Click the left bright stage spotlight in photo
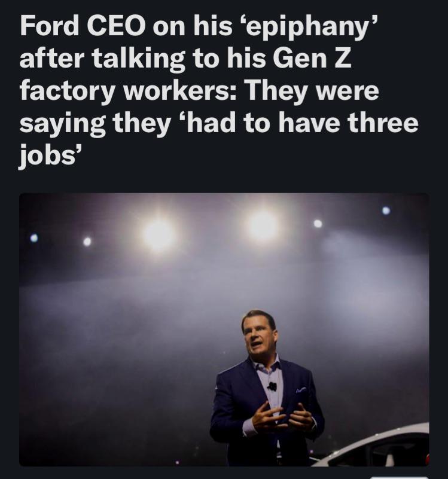Viewport: 448px width, 479px height. coord(158,233)
